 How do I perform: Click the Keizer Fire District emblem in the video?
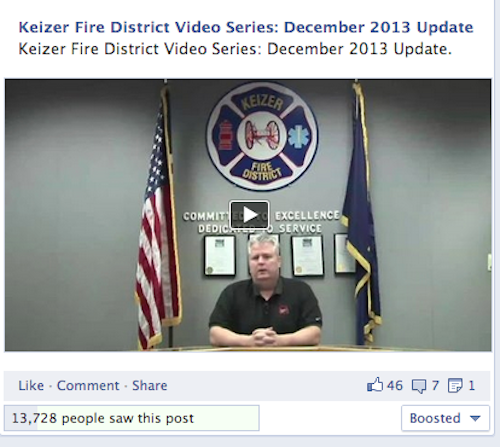coord(262,136)
